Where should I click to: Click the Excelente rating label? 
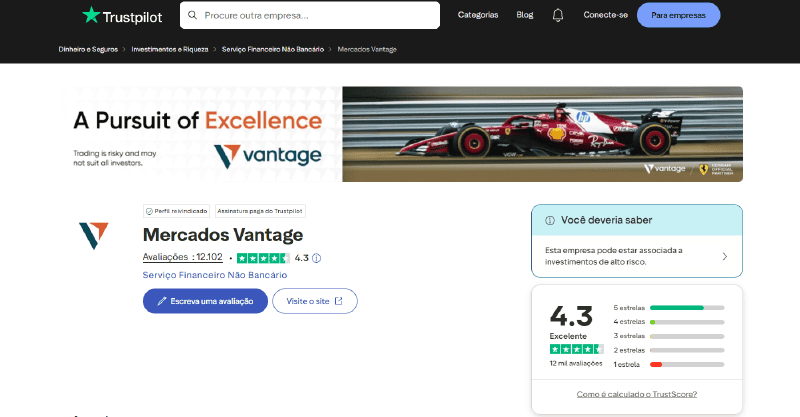point(568,336)
